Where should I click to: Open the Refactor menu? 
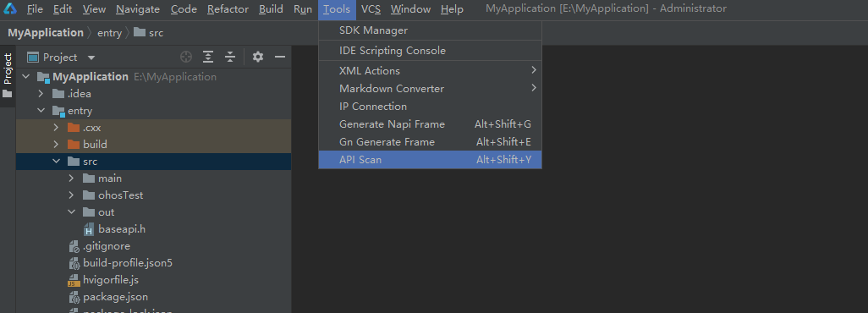pos(228,9)
